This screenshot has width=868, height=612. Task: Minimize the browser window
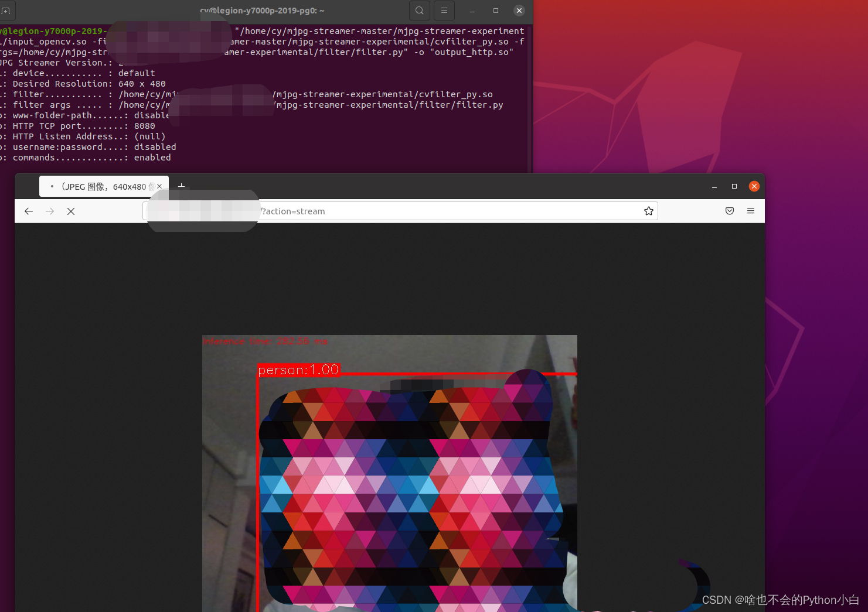714,186
